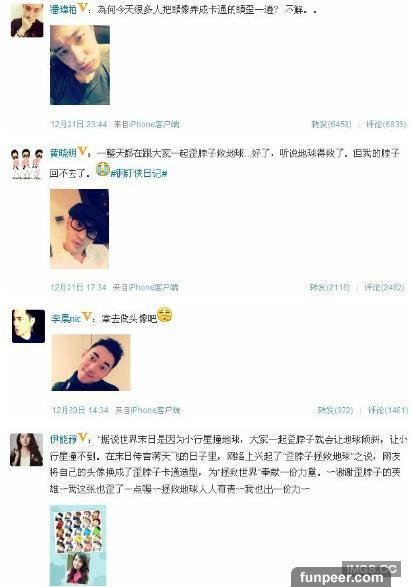Open the first poster's profile avatar

(27, 20)
